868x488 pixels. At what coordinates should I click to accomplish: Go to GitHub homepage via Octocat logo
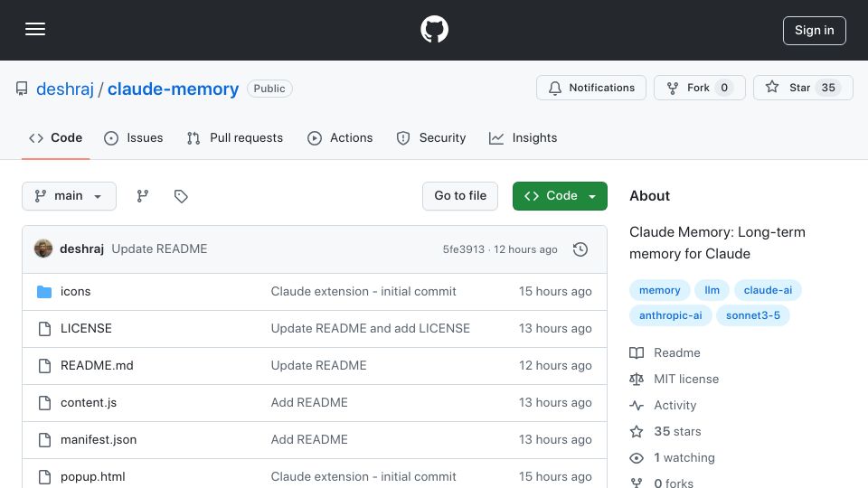click(434, 29)
